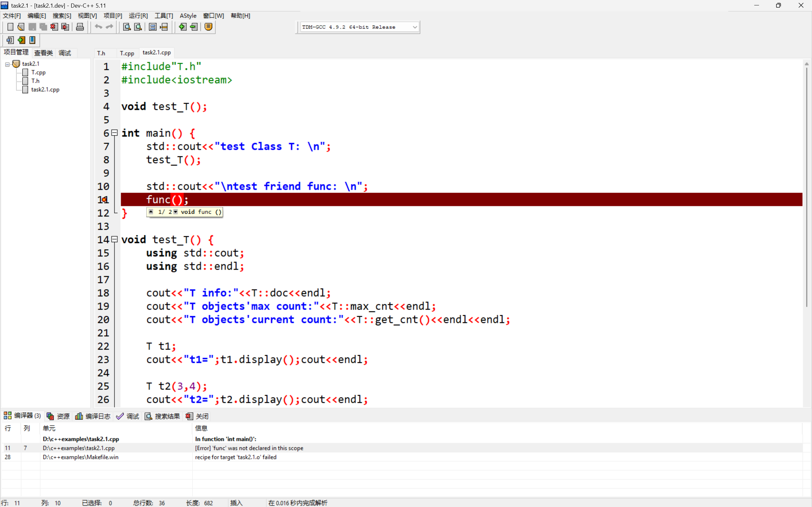This screenshot has height=507, width=812.
Task: Click next overload arrow in func tooltip
Action: [x=175, y=212]
